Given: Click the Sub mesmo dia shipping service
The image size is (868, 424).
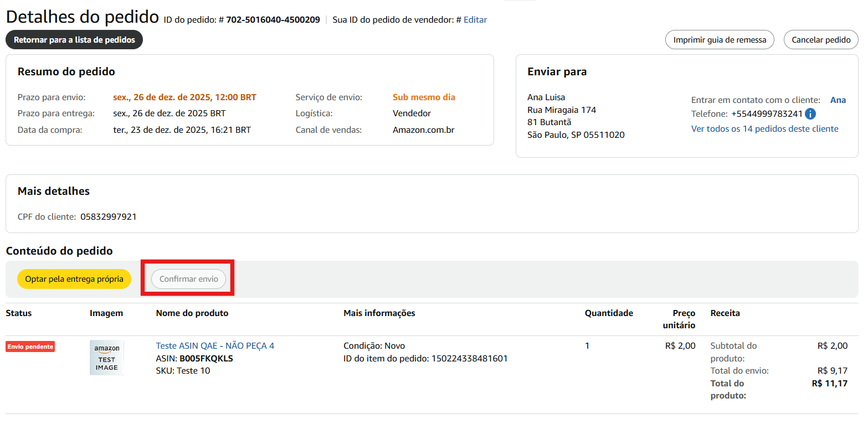Looking at the screenshot, I should [x=424, y=97].
